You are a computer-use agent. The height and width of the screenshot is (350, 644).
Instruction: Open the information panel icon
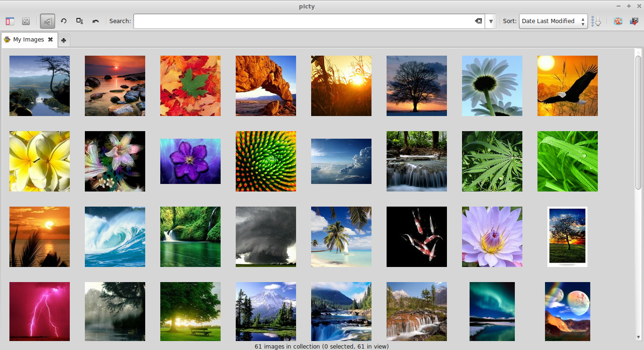26,21
